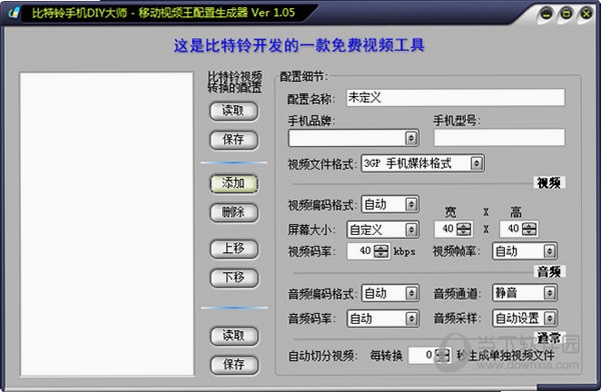This screenshot has height=392, width=601.
Task: Maximize the window with title bar button
Action: [x=566, y=14]
